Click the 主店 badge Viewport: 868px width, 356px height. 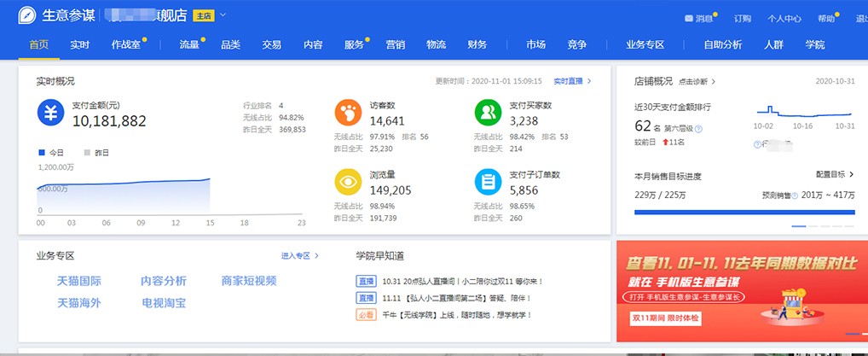(203, 16)
